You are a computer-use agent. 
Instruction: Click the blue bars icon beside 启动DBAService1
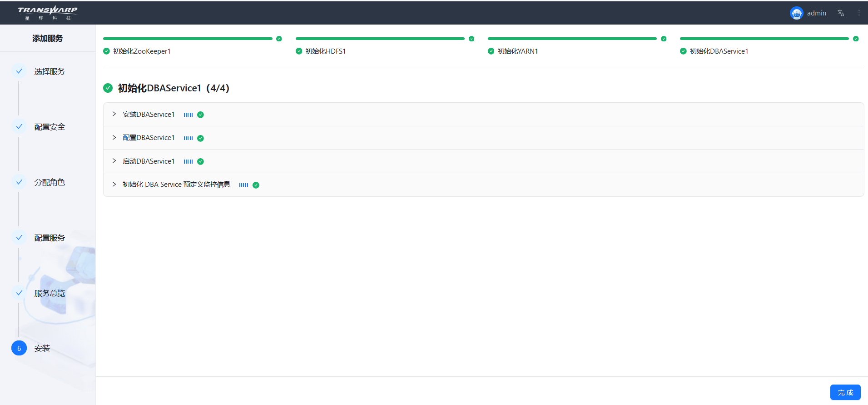(188, 161)
